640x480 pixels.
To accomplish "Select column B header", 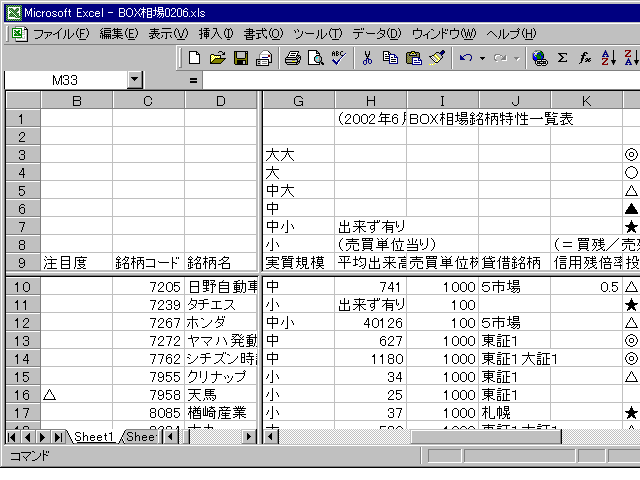I will tap(77, 101).
